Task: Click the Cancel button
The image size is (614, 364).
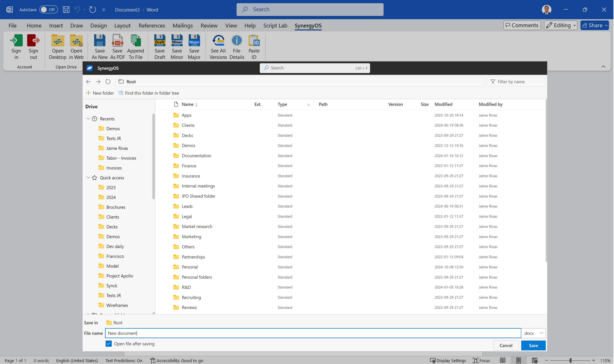Action: 506,345
